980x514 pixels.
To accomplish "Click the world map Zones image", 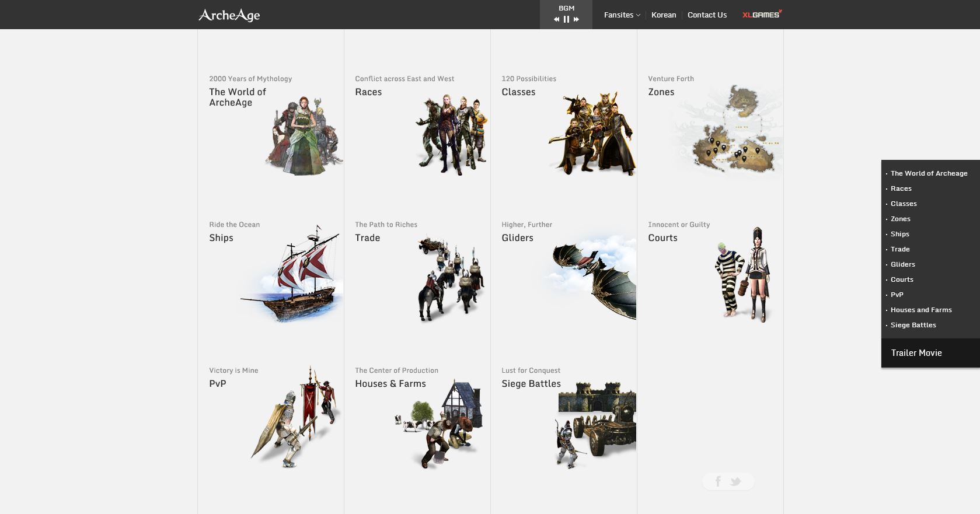I will pyautogui.click(x=727, y=131).
